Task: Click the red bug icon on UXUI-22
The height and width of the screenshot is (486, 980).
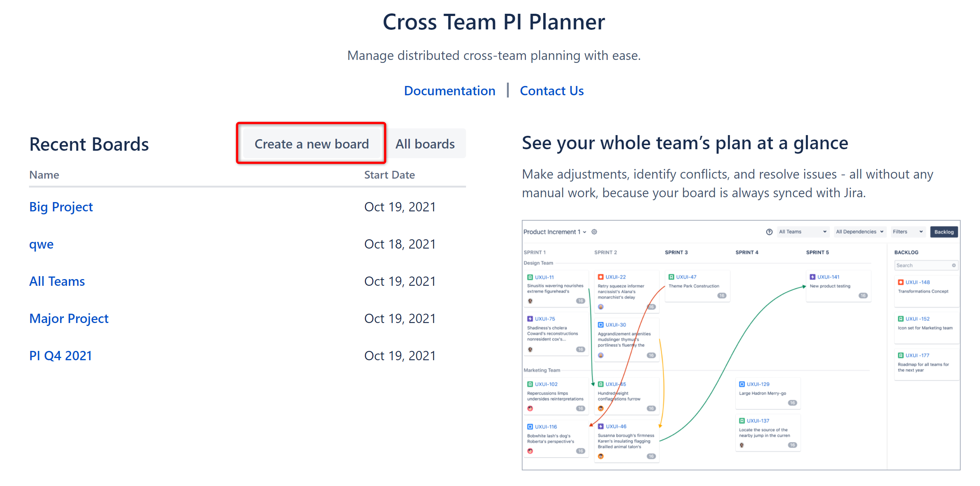Action: point(601,277)
